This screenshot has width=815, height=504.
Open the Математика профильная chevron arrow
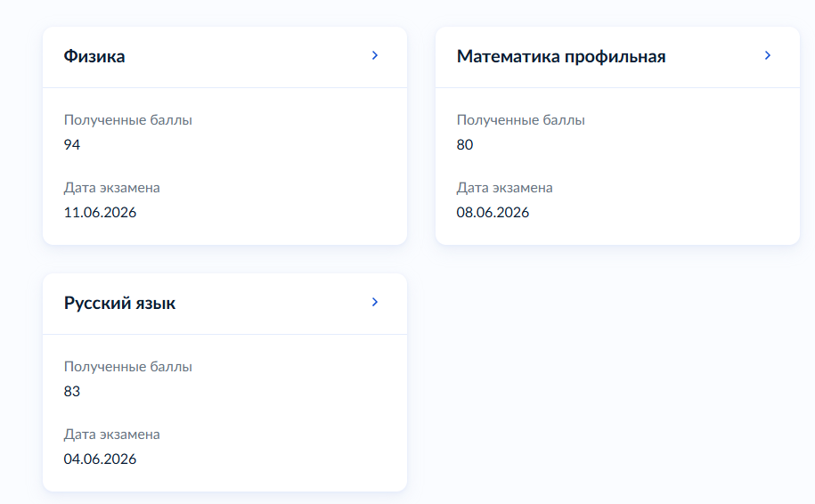pos(768,55)
